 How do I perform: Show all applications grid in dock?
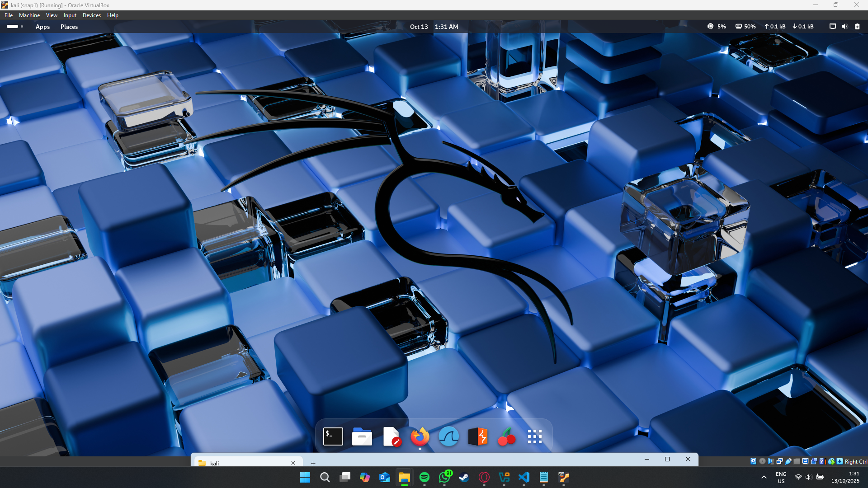tap(535, 436)
